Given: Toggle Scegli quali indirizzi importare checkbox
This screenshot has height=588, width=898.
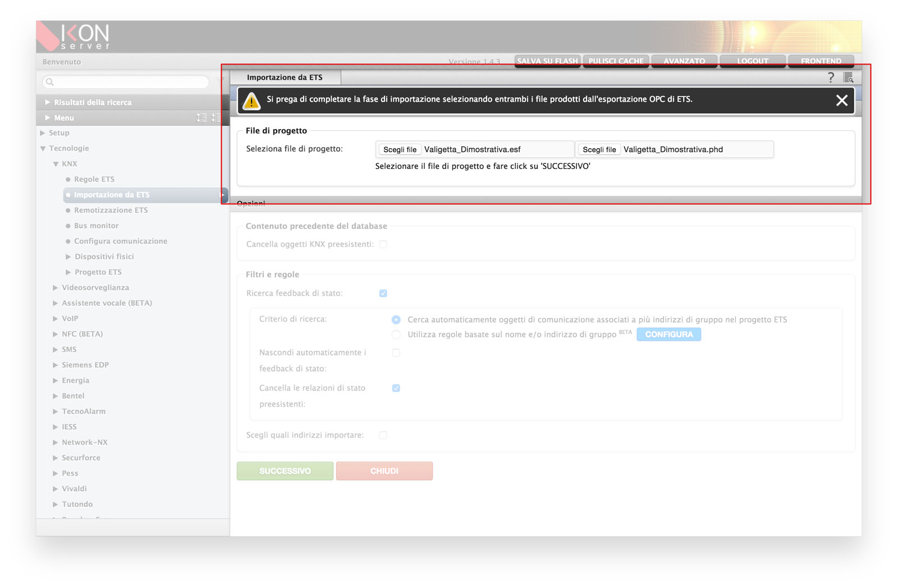Looking at the screenshot, I should [383, 435].
